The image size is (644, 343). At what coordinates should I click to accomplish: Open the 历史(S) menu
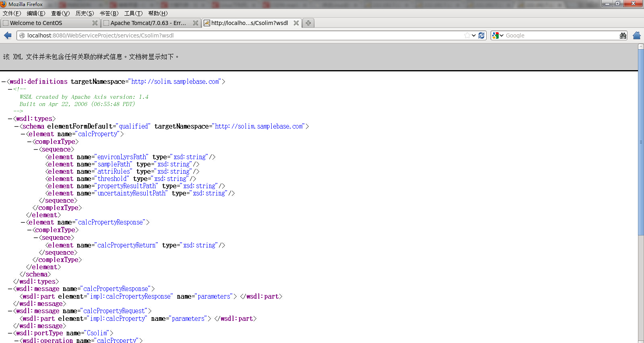pos(85,13)
